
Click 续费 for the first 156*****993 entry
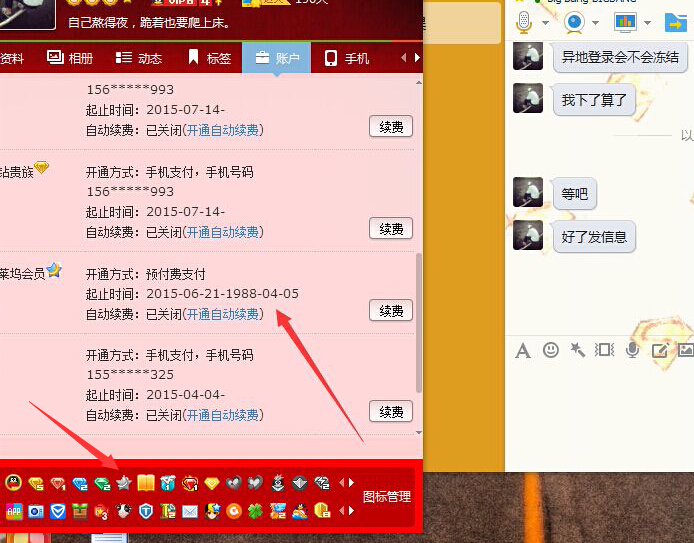click(x=391, y=127)
